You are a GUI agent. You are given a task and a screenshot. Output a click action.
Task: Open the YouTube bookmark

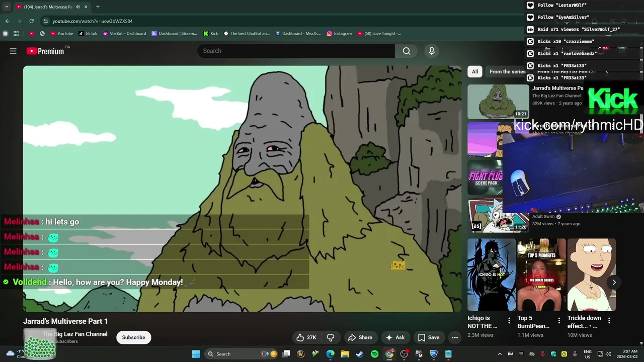(61, 34)
